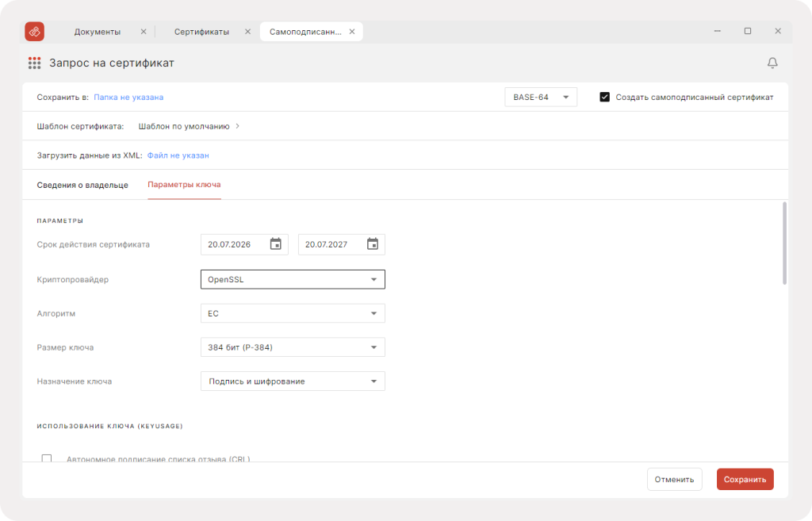Expand Размер ключа 384 бит dropdown
The height and width of the screenshot is (521, 812).
293,347
